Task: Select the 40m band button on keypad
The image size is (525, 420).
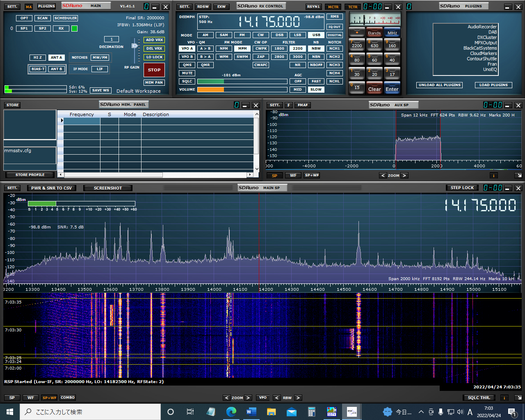Action: click(392, 59)
